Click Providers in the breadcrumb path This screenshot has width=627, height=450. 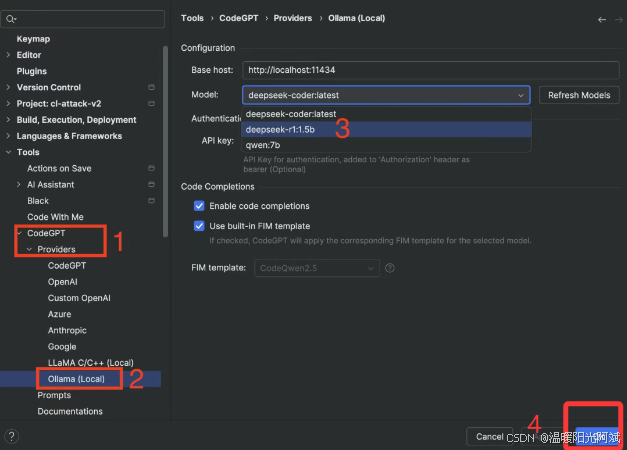293,18
